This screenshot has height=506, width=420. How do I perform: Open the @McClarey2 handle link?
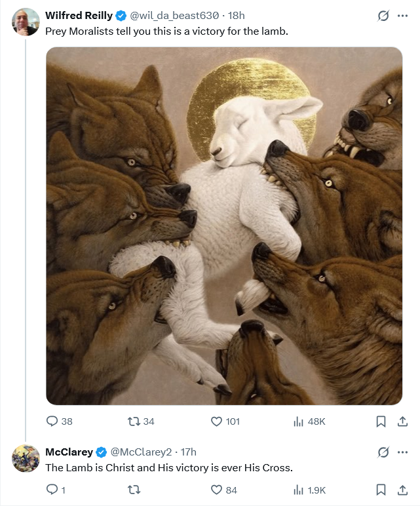(141, 452)
